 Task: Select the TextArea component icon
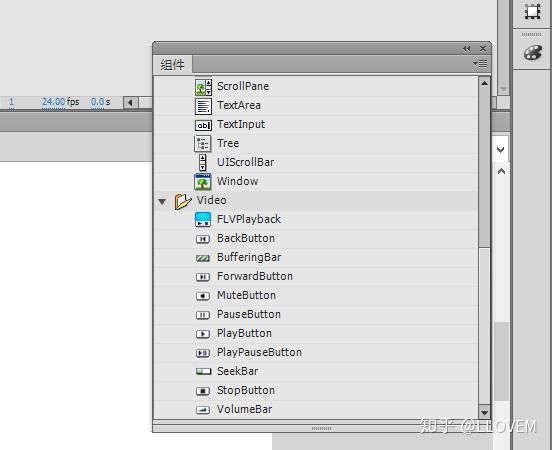[x=203, y=106]
